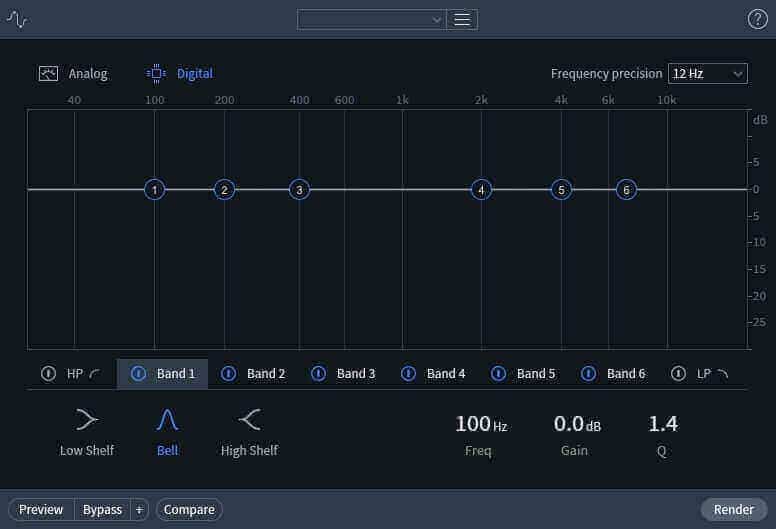Screen dimensions: 776x529
Task: Click the Render button
Action: coord(734,509)
